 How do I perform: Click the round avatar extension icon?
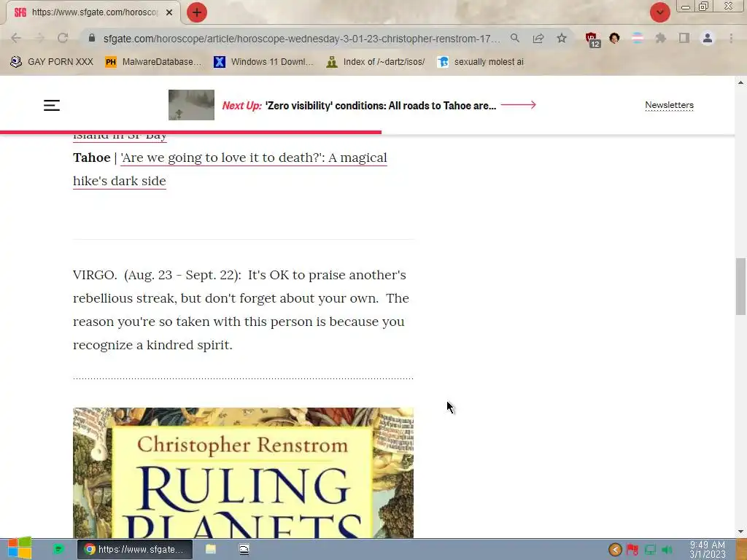(x=614, y=38)
